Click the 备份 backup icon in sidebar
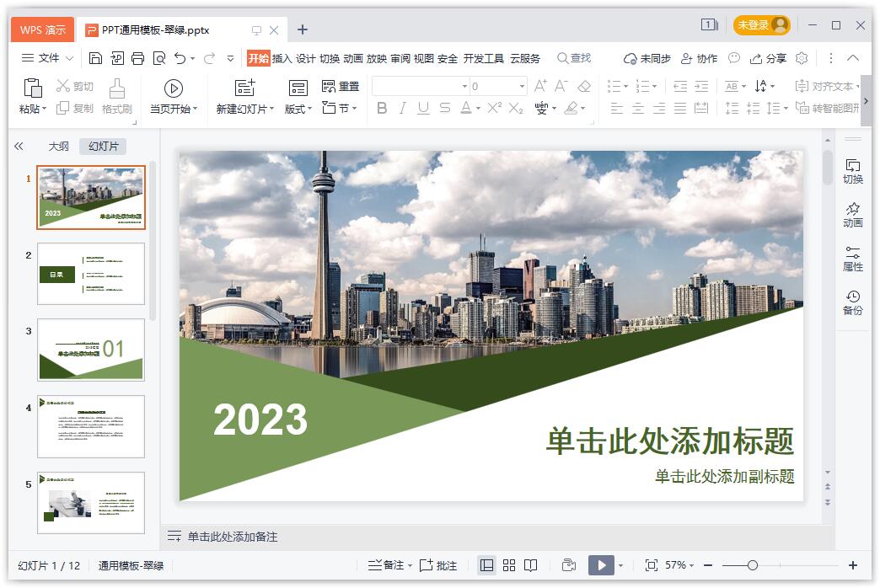Viewport: 880px width, 588px height. pos(853,302)
